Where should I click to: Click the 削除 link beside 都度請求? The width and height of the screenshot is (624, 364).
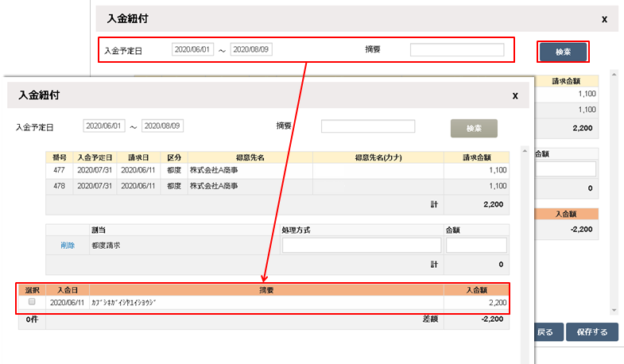pyautogui.click(x=68, y=246)
